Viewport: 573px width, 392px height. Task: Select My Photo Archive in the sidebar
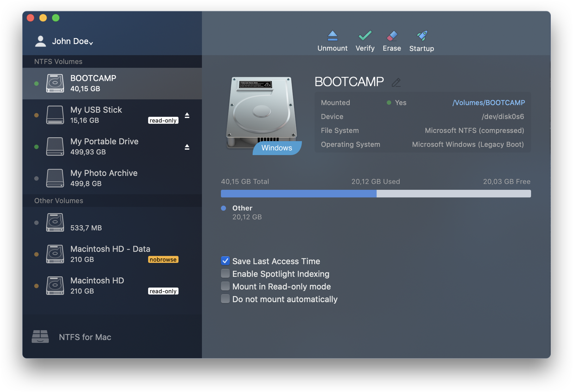point(104,178)
